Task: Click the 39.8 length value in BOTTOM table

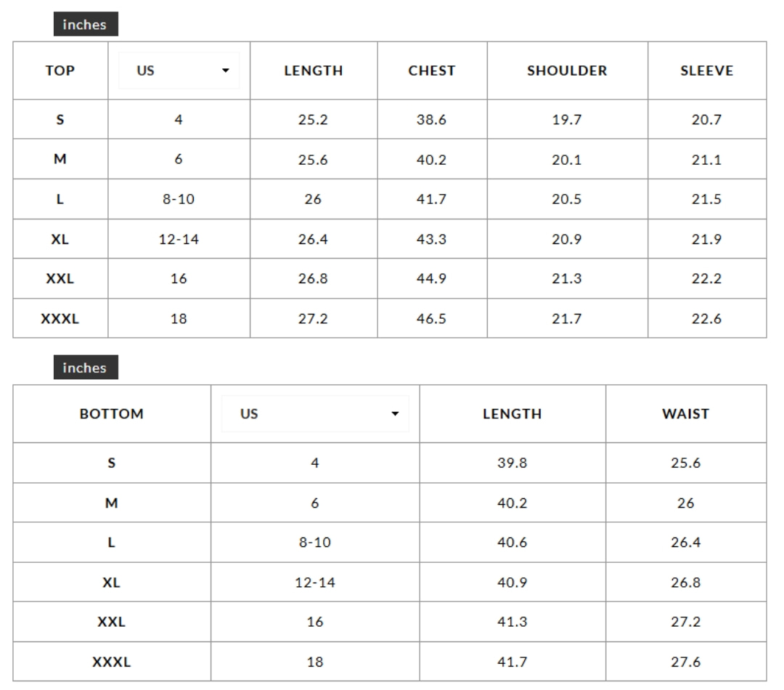Action: pyautogui.click(x=512, y=463)
